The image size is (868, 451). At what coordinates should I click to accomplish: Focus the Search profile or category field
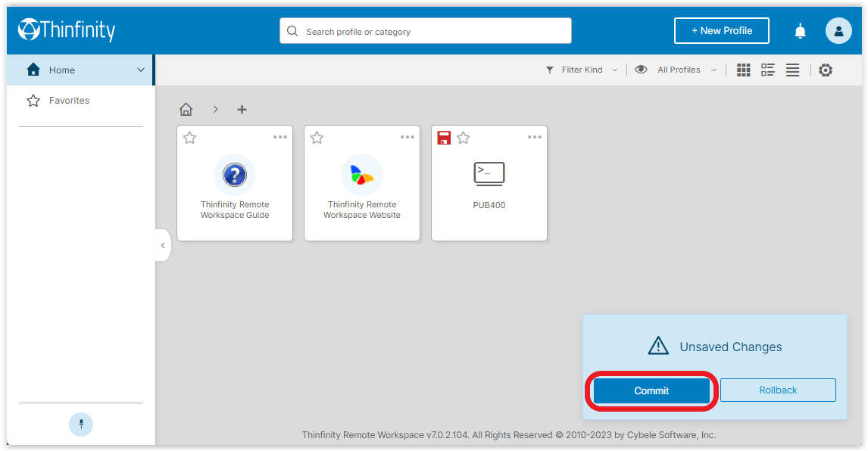tap(425, 31)
